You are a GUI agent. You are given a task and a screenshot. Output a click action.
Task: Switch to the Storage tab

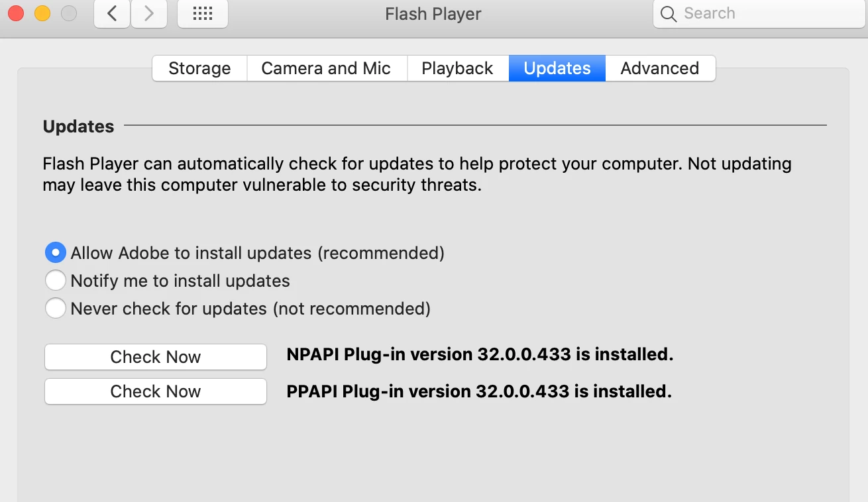[199, 68]
